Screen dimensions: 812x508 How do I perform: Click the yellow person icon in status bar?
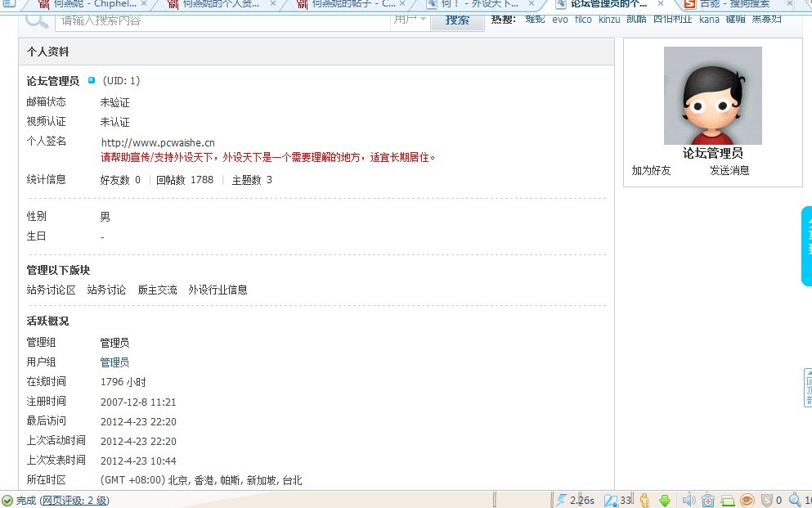[x=644, y=500]
